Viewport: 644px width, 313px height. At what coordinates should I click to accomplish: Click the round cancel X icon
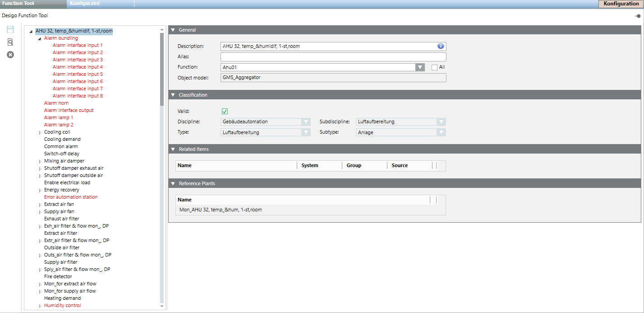coord(10,55)
